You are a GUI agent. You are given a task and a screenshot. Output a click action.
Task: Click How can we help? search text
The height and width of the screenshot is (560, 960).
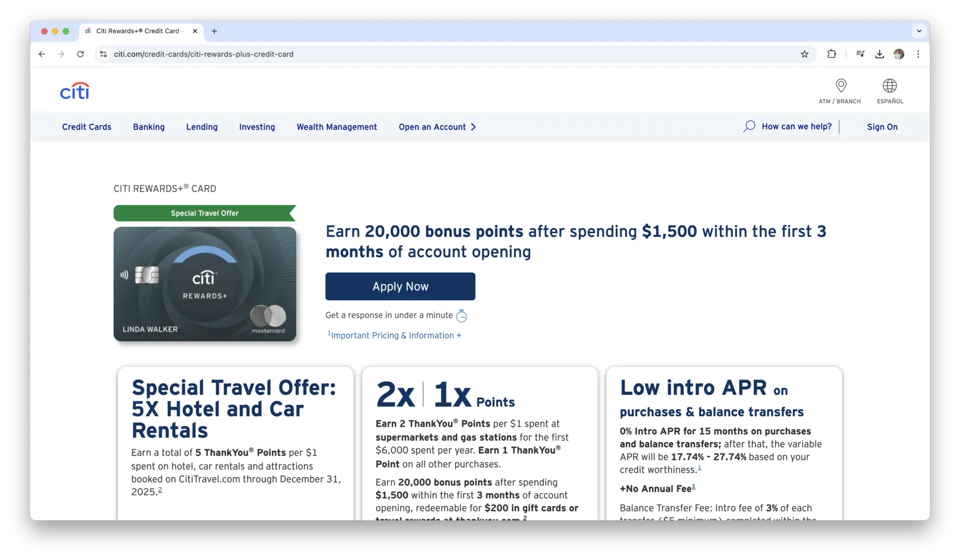[797, 127]
